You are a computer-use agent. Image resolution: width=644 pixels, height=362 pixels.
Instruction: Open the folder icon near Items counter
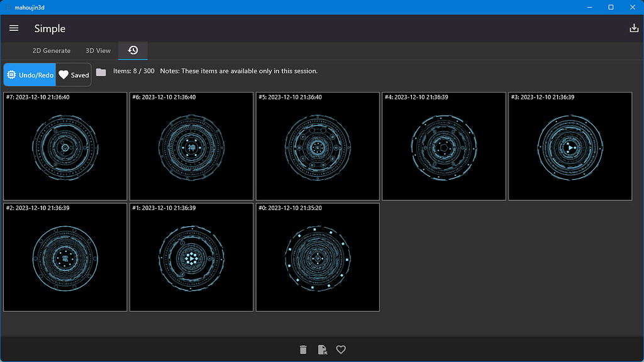(x=101, y=74)
